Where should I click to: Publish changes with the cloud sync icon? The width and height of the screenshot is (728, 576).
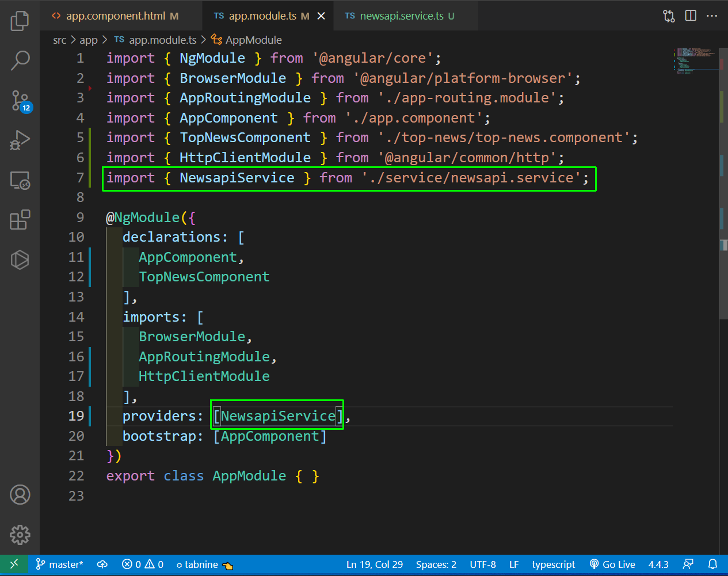pos(102,564)
